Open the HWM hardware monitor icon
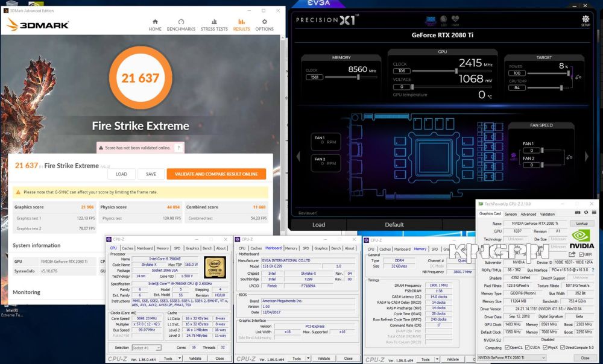 tap(455, 19)
